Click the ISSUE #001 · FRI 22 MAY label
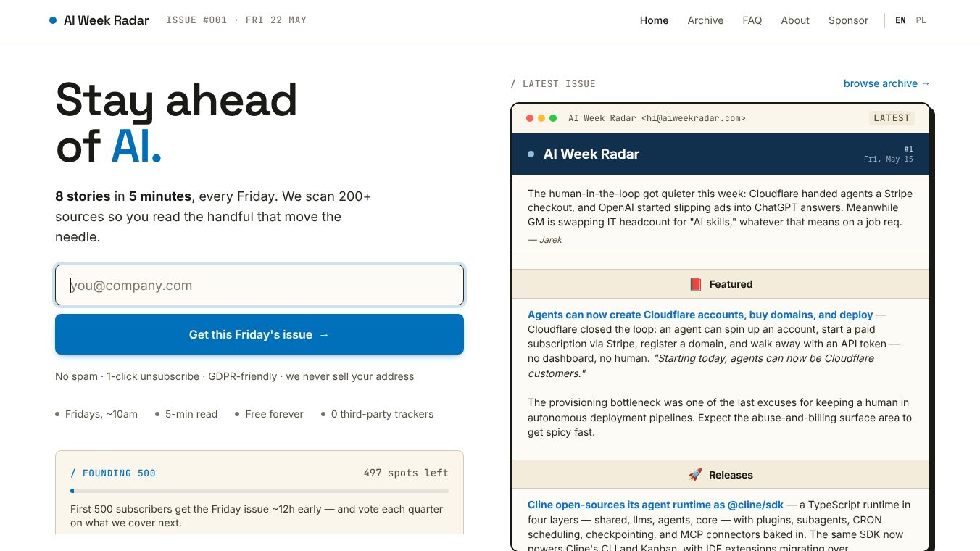Viewport: 980px width, 551px height. [236, 20]
